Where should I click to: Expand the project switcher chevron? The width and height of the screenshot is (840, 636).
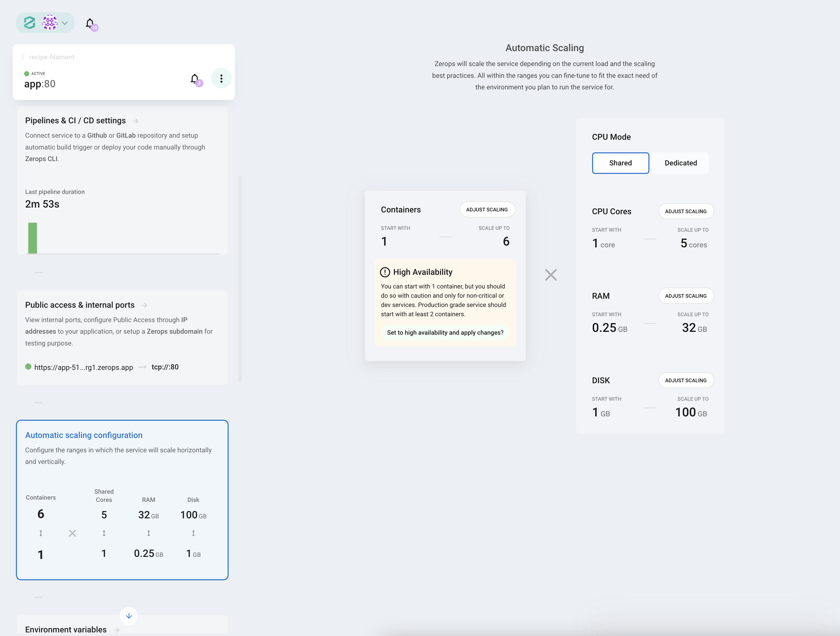[x=65, y=23]
